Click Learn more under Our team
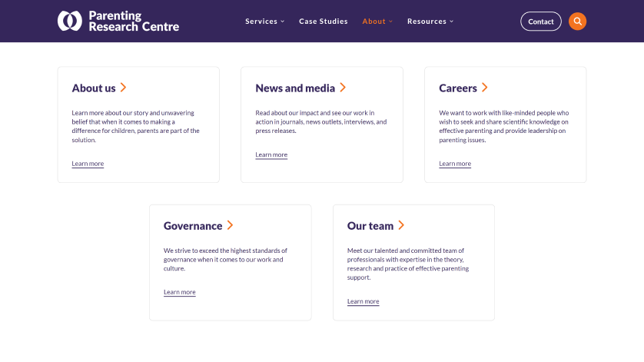 (x=363, y=301)
